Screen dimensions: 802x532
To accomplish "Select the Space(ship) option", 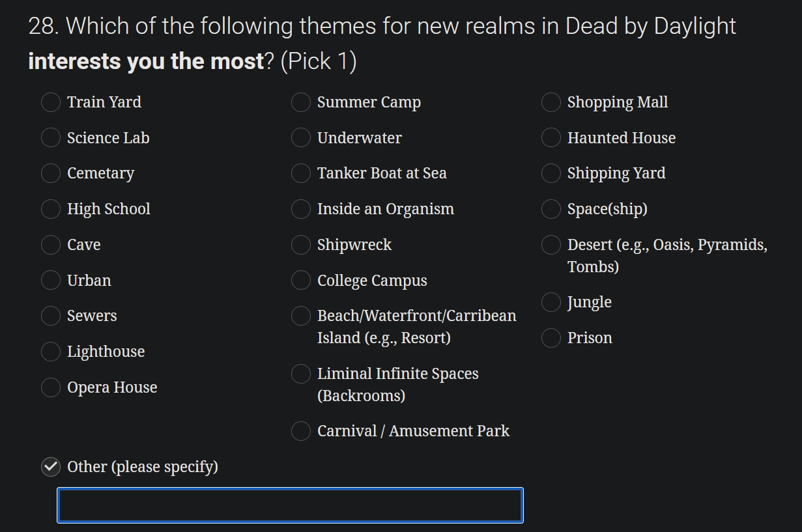I will coord(551,209).
